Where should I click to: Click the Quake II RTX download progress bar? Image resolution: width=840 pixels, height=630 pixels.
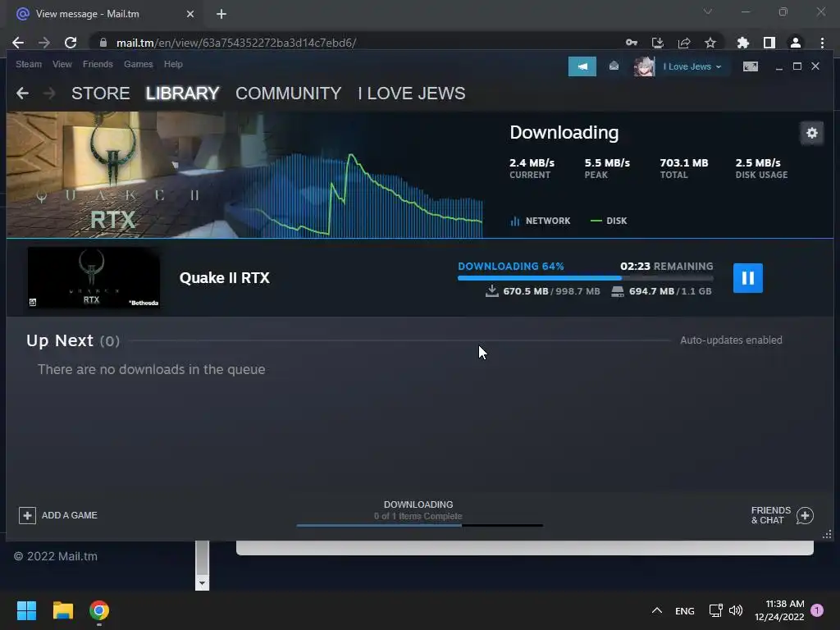point(585,278)
